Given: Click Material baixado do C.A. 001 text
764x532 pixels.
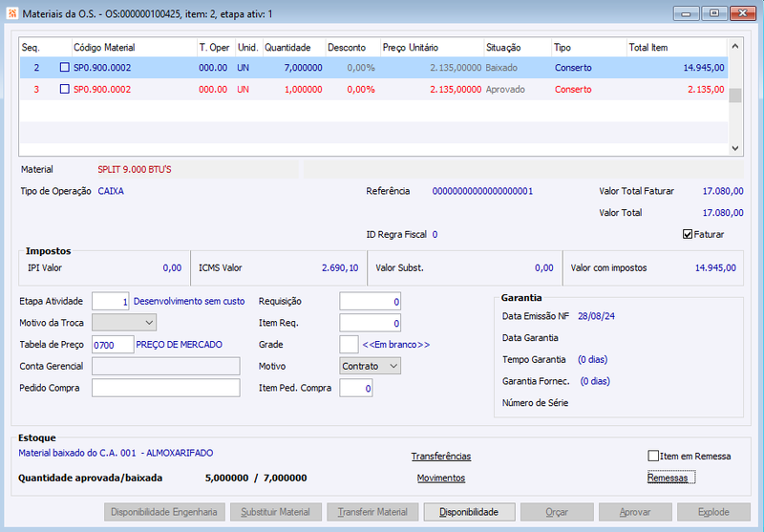Looking at the screenshot, I should click(x=116, y=453).
